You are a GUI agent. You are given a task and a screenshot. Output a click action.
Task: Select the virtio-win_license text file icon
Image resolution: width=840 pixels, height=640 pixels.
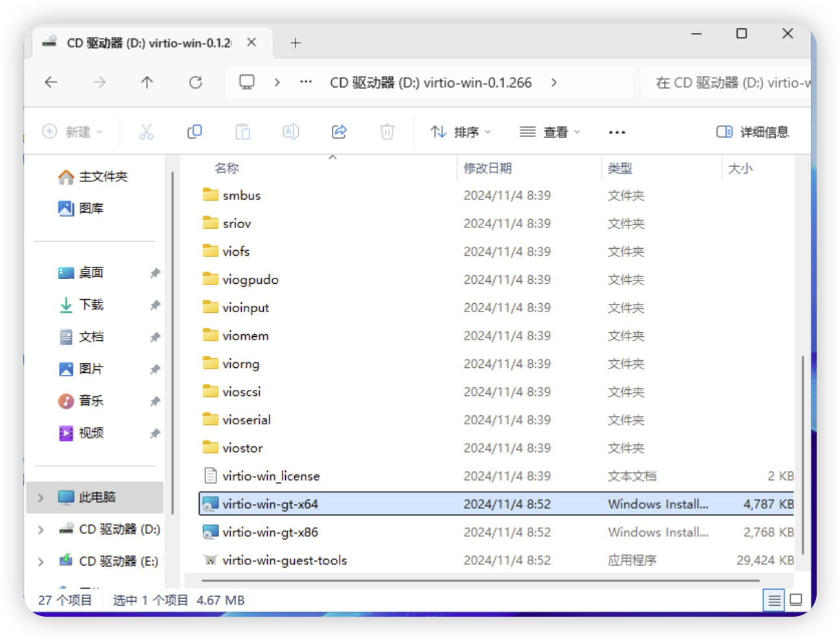tap(210, 475)
